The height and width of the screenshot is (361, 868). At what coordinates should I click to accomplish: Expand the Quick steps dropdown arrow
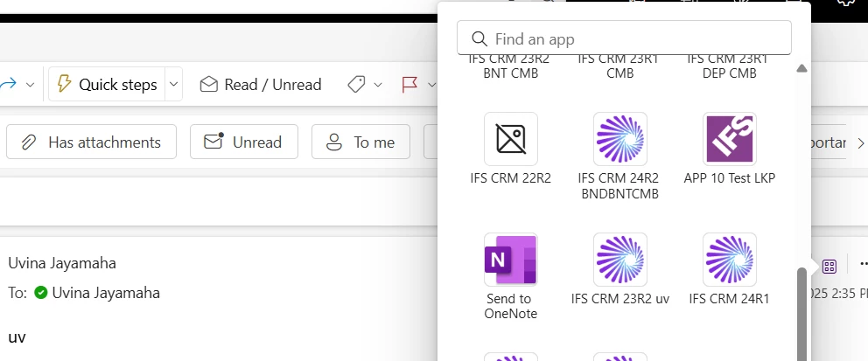[173, 85]
